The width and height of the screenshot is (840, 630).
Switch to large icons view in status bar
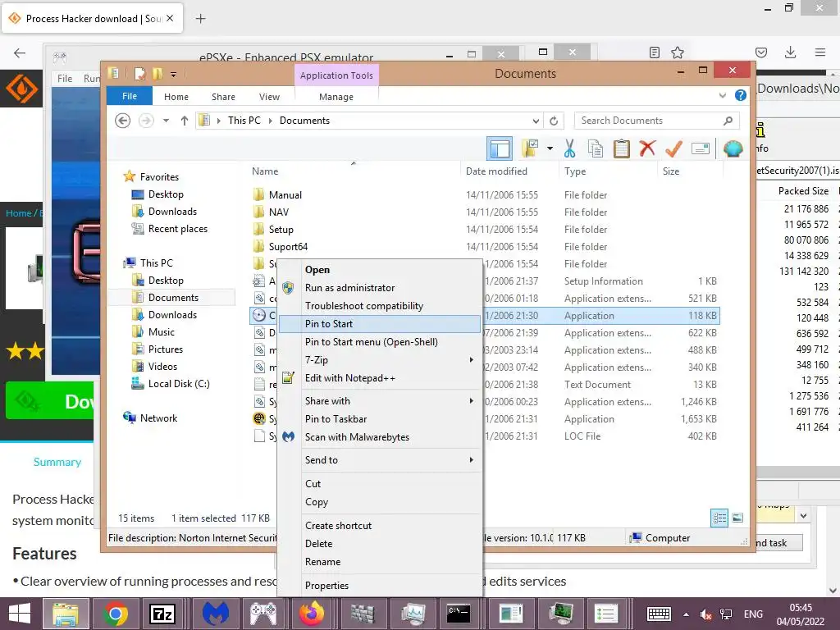737,518
